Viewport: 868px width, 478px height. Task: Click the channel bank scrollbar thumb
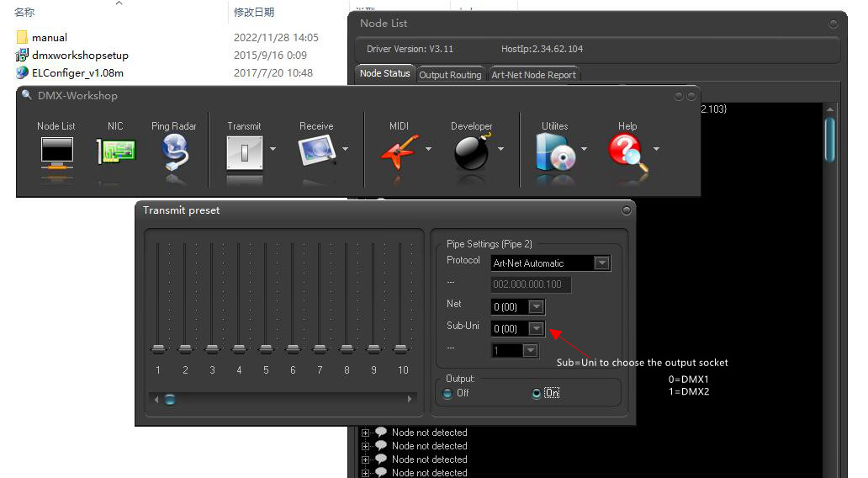(171, 400)
